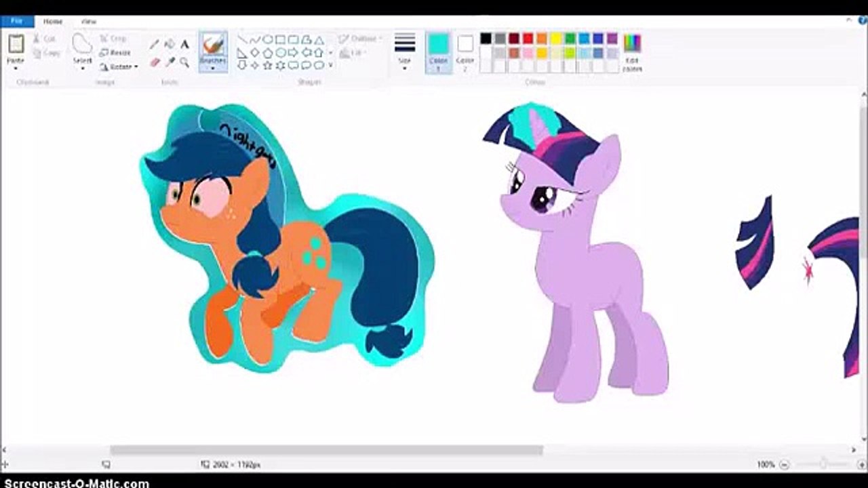
Task: Choose the Line shape
Action: coord(242,40)
